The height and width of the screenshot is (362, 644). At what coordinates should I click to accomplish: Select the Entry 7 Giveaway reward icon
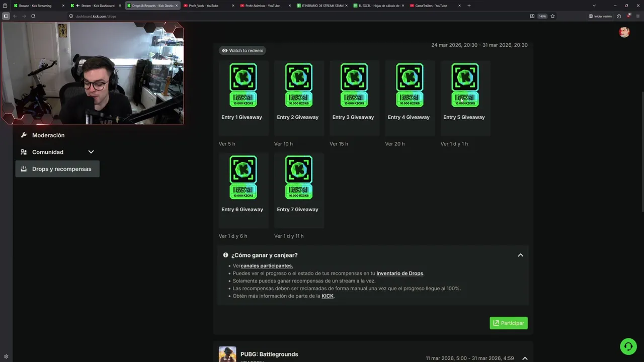click(299, 177)
